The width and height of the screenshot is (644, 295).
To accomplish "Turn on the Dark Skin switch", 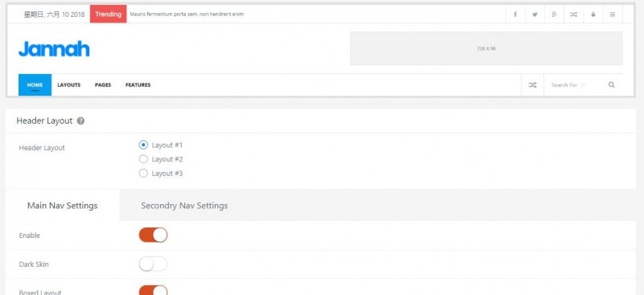I will [153, 264].
